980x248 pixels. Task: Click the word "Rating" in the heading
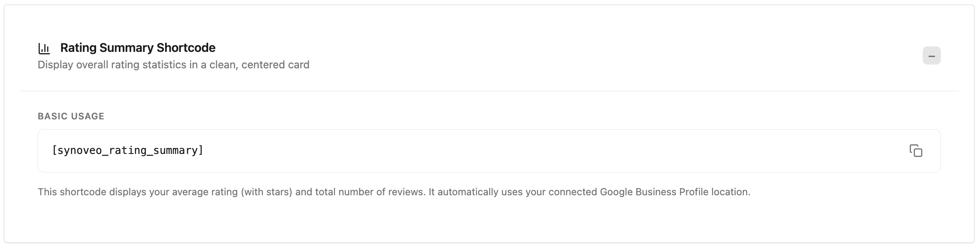(78, 48)
